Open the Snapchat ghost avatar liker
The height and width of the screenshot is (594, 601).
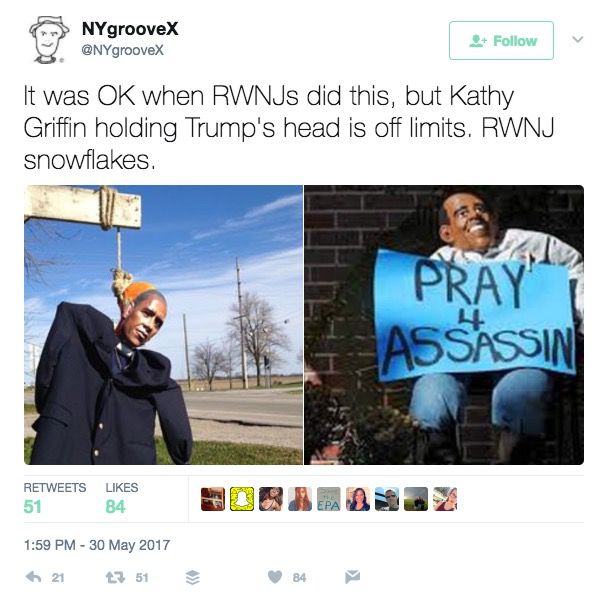click(242, 499)
